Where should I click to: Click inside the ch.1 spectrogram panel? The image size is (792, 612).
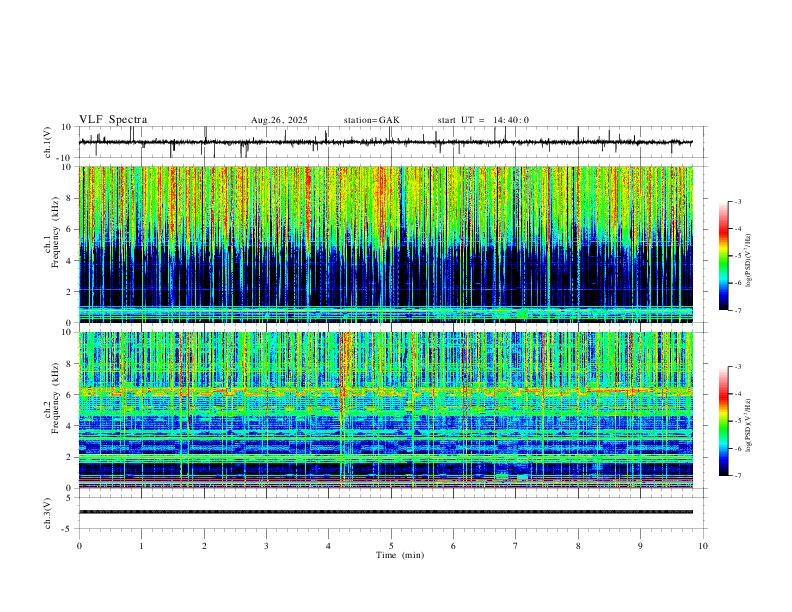(x=386, y=244)
